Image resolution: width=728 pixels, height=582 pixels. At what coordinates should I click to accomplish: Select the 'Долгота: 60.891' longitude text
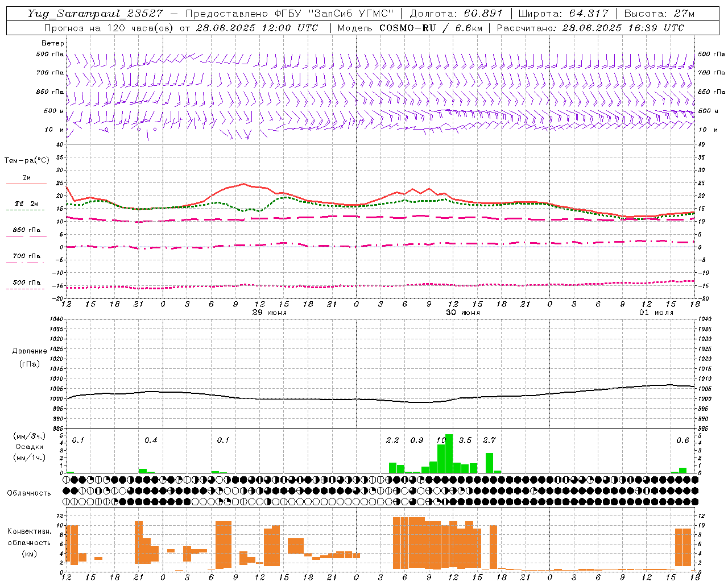456,14
